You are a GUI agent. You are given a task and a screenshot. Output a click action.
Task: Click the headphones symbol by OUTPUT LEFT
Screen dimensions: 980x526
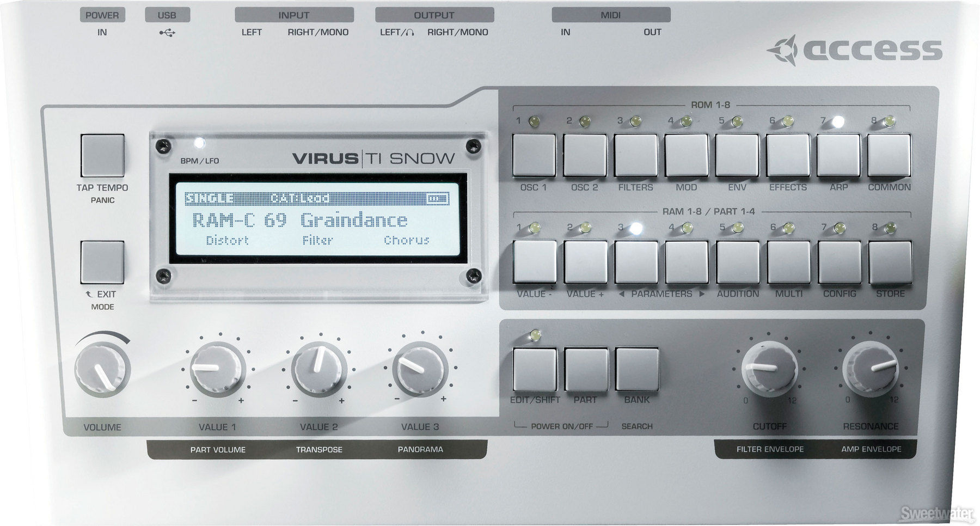click(x=409, y=33)
